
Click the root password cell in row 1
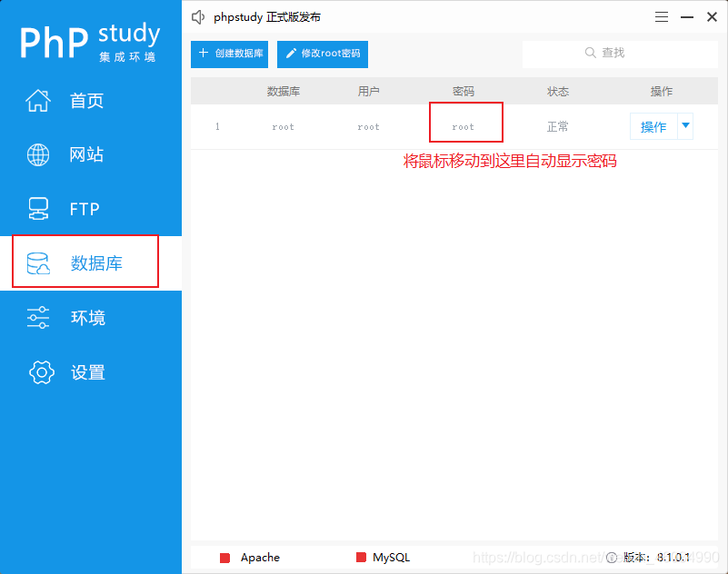(465, 126)
